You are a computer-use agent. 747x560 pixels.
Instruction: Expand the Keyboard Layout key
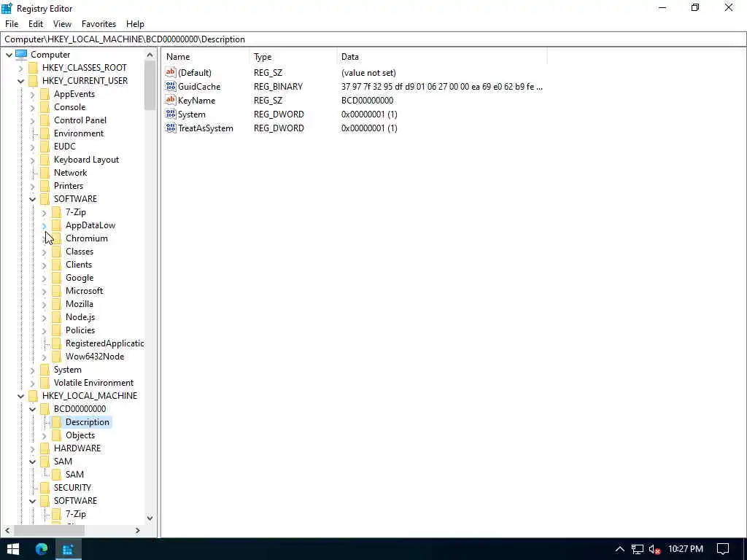pyautogui.click(x=32, y=160)
